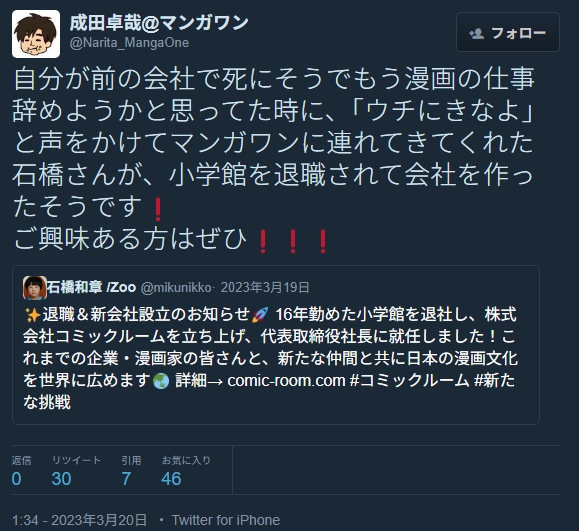Open the 石橋和章 /Zoo quoted author name
579x531 pixels.
tap(92, 287)
